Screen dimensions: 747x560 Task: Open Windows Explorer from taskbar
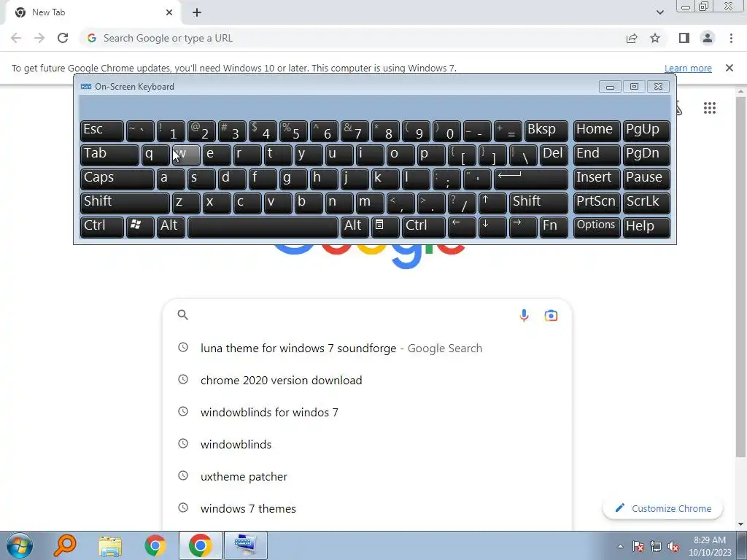click(110, 545)
